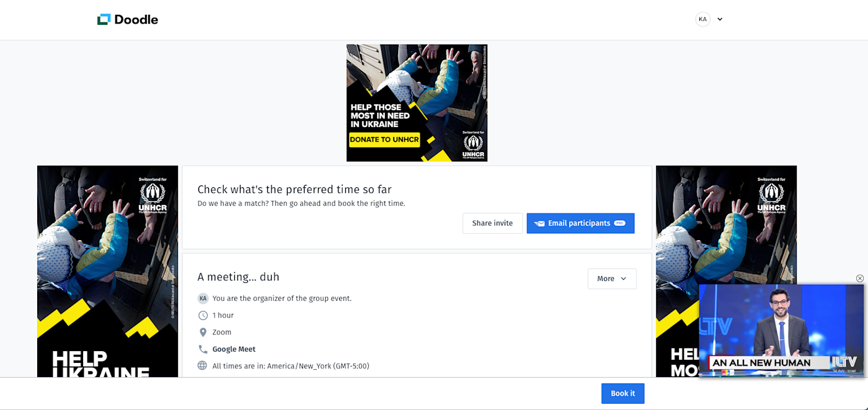Click the Donate to UNHCR banner button
The height and width of the screenshot is (410, 868).
(384, 140)
